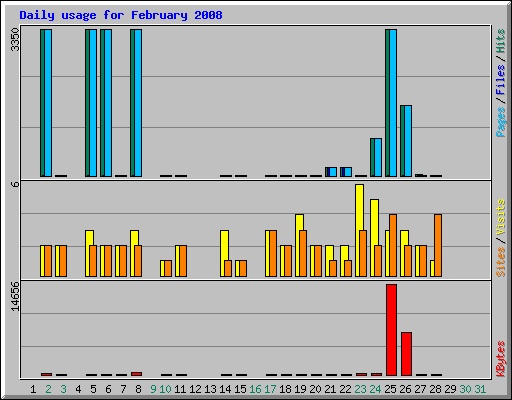Click the Hits legend label

pos(500,41)
